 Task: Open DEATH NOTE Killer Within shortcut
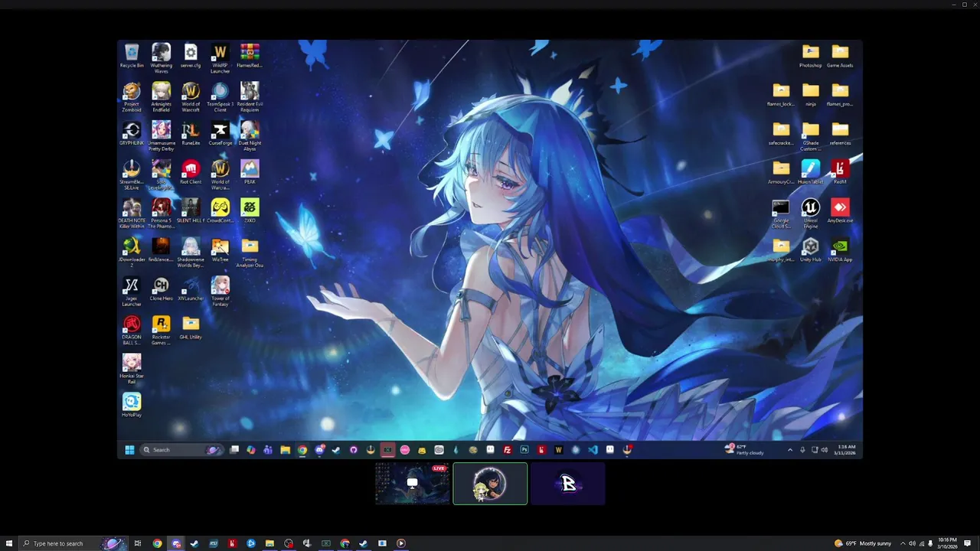(132, 214)
